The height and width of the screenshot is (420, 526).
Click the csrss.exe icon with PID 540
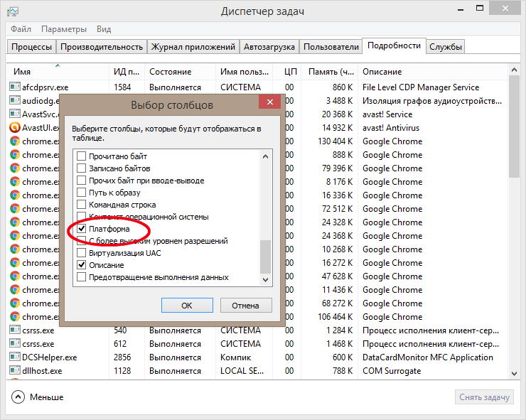click(x=15, y=330)
